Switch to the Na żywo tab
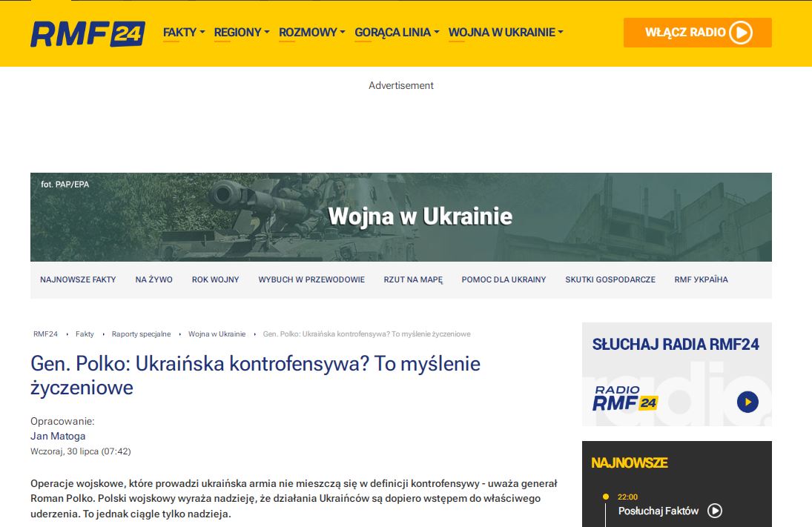Image resolution: width=812 pixels, height=527 pixels. [154, 279]
